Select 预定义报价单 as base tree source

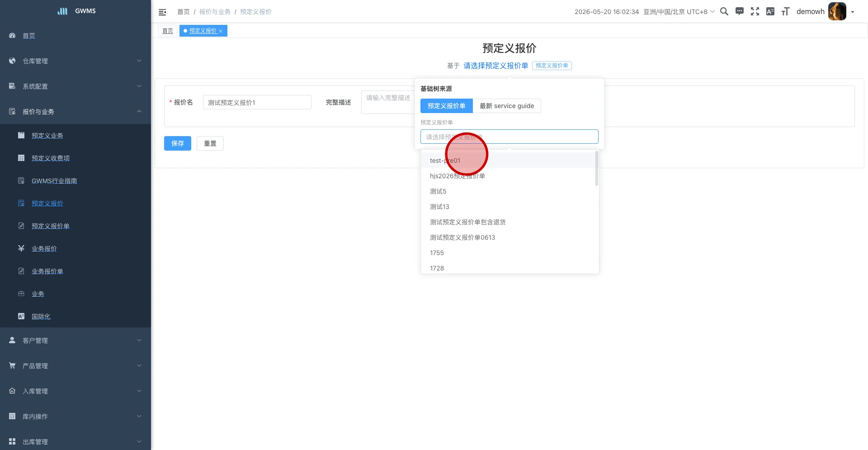tap(446, 106)
